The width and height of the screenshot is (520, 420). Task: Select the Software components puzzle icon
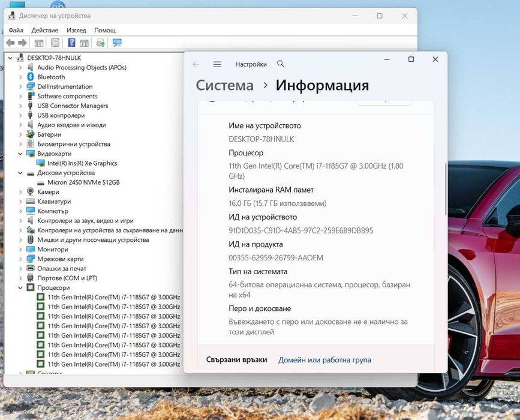coord(31,96)
